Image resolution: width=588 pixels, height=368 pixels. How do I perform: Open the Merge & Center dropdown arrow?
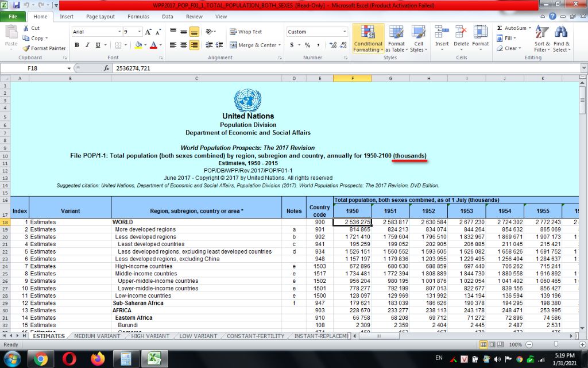280,45
